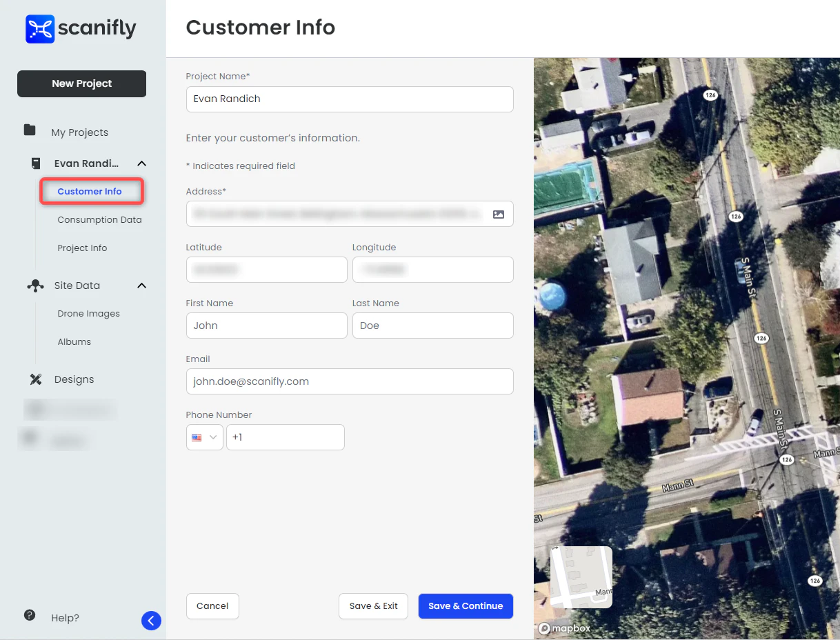Open Consumption Data in sidebar
840x640 pixels.
click(99, 220)
